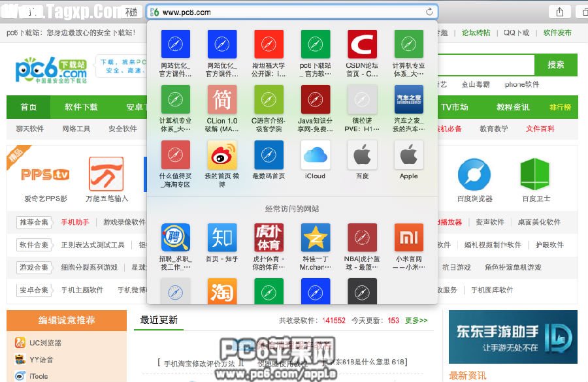
Task: Open the 教程资讯 navigation tab
Action: tap(513, 107)
